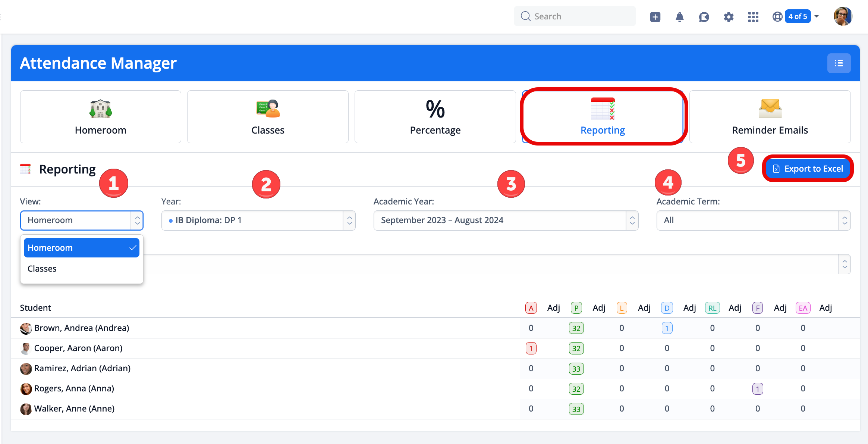
Task: Click the user profile avatar
Action: 843,16
